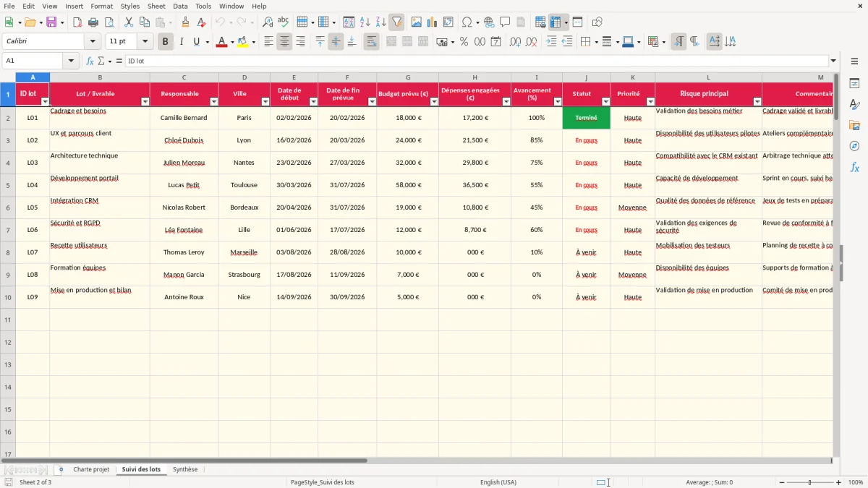Insert a comment

pos(505,22)
